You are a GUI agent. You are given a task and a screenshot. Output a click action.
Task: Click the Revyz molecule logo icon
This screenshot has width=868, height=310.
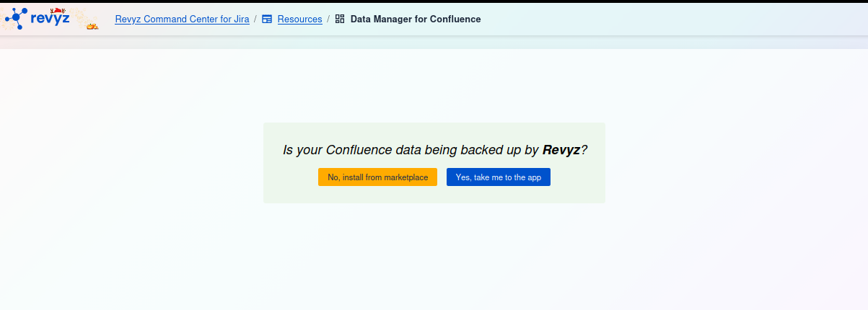point(16,19)
